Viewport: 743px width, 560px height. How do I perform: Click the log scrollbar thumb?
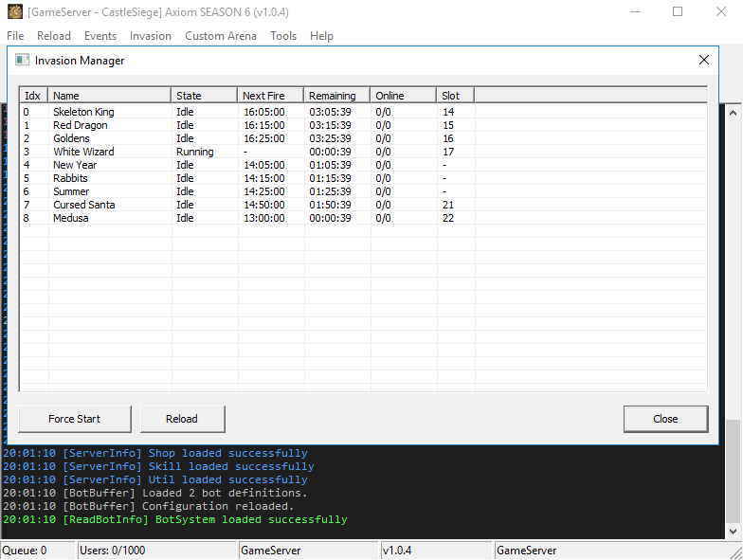click(733, 470)
